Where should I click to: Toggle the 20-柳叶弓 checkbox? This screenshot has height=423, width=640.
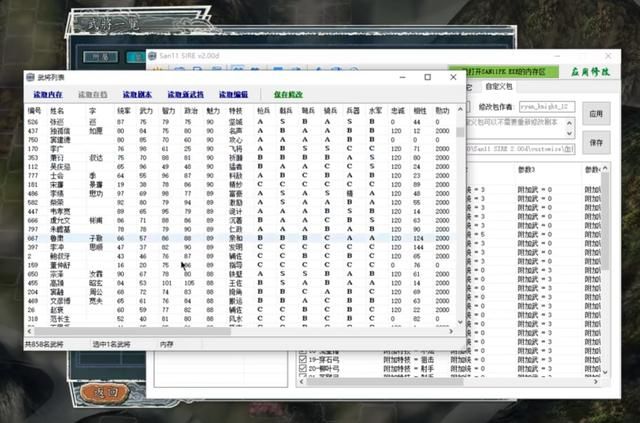coord(303,369)
